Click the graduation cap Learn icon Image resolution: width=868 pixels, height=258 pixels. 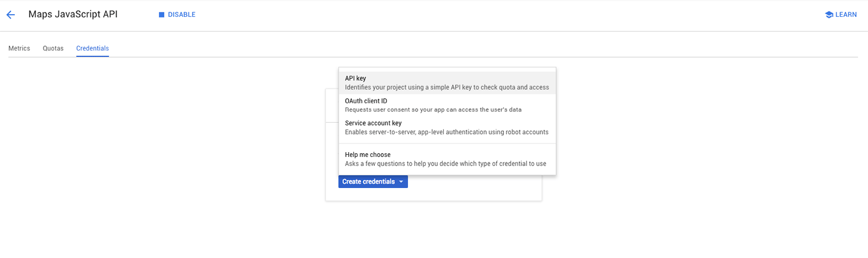[828, 15]
